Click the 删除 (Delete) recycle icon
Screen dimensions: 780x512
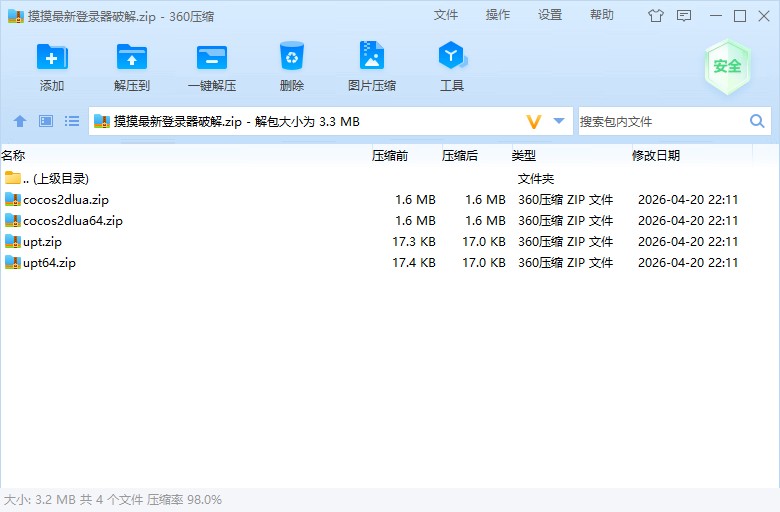(292, 56)
